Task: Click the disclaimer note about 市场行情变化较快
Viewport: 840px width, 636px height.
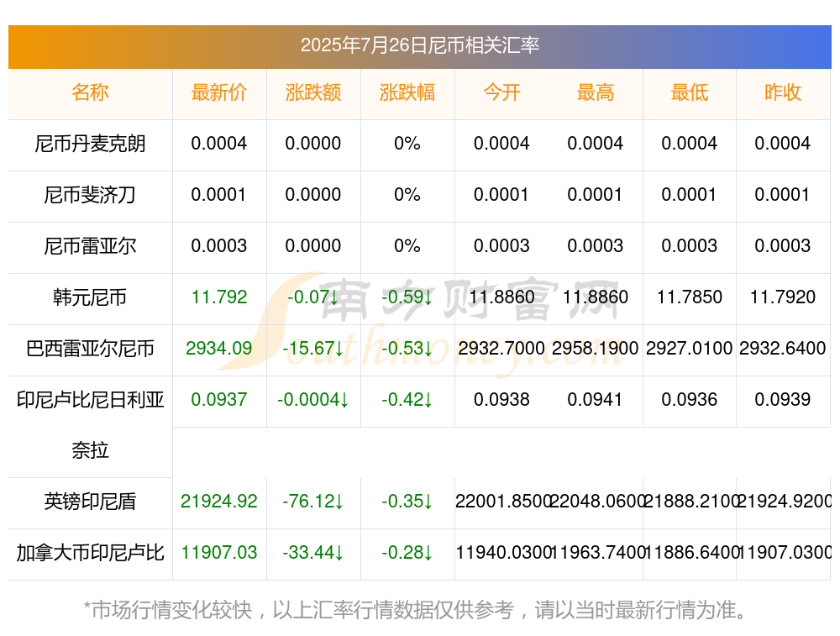Action: (415, 610)
